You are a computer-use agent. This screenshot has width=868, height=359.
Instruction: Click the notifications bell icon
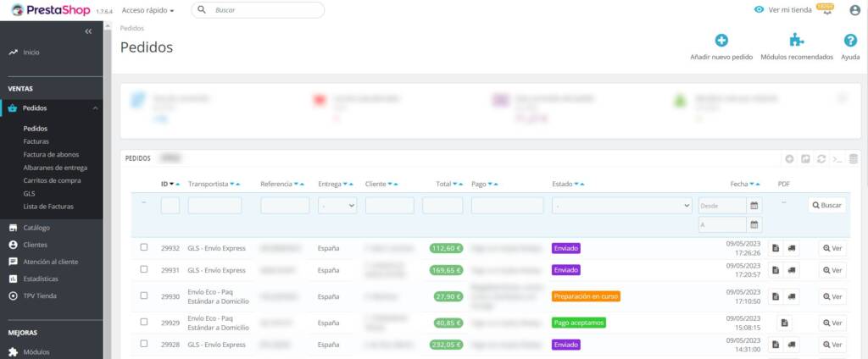click(x=827, y=10)
